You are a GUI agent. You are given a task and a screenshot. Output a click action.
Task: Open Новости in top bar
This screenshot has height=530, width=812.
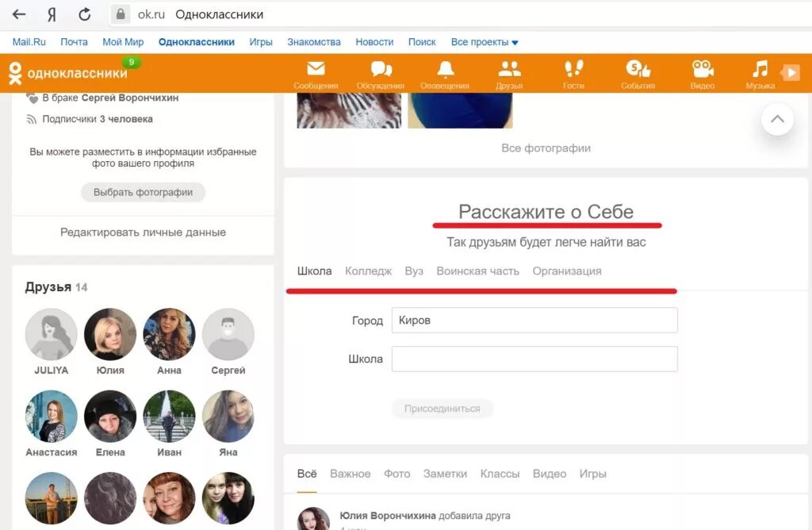[x=374, y=42]
